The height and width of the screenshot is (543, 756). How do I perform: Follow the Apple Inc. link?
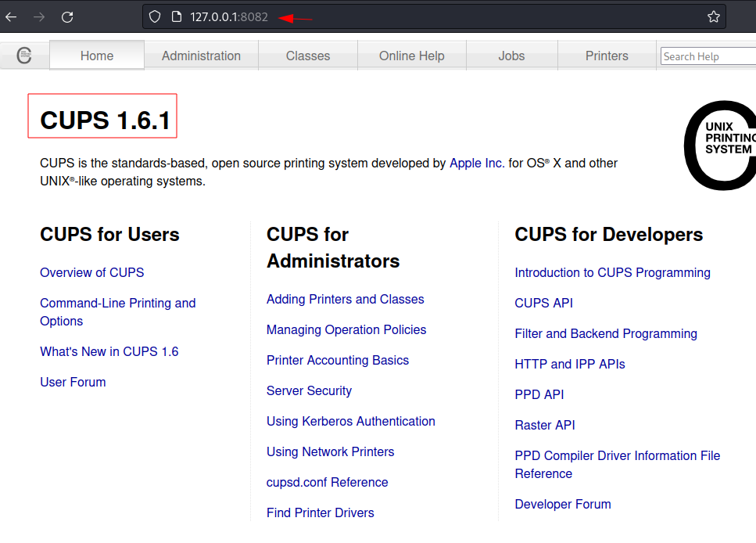(477, 164)
